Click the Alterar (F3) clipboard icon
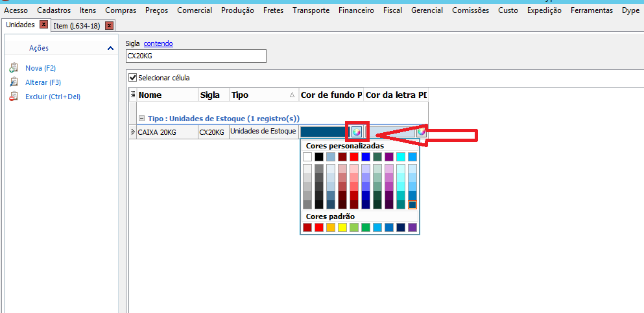 pos(14,82)
